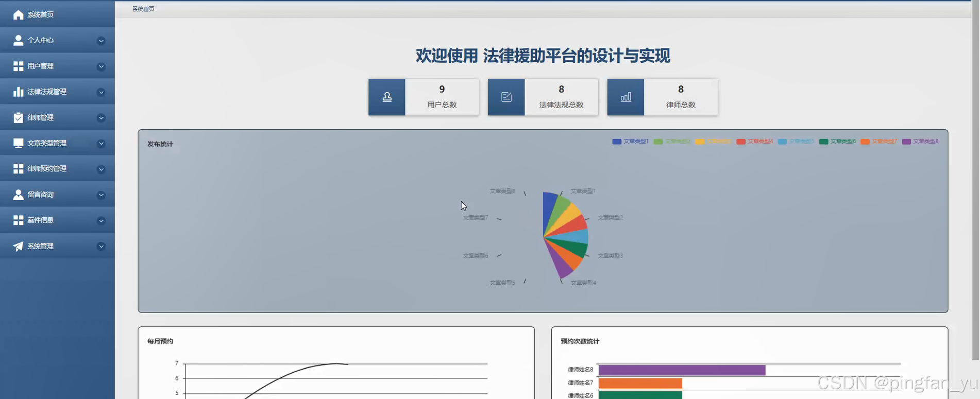Expand the 律师预约管理 chevron
Screen dimensions: 980x399
pos(102,169)
